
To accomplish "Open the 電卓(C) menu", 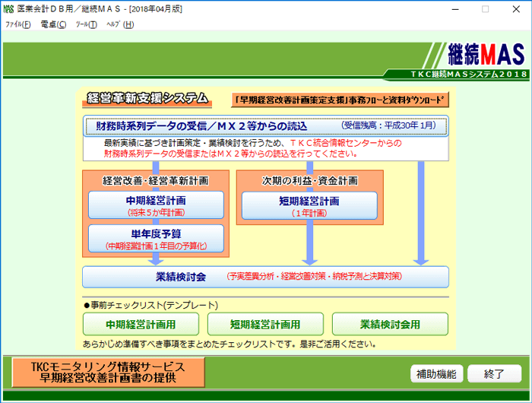I will [x=53, y=24].
